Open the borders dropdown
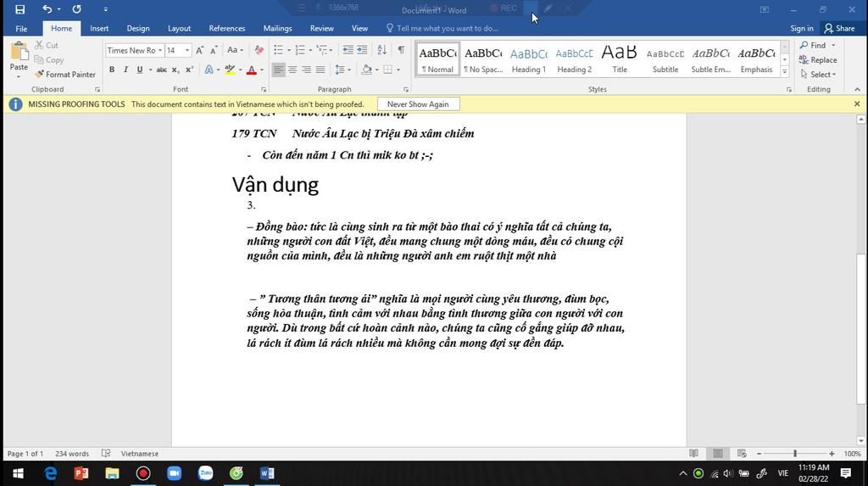This screenshot has width=868, height=486. tap(398, 70)
